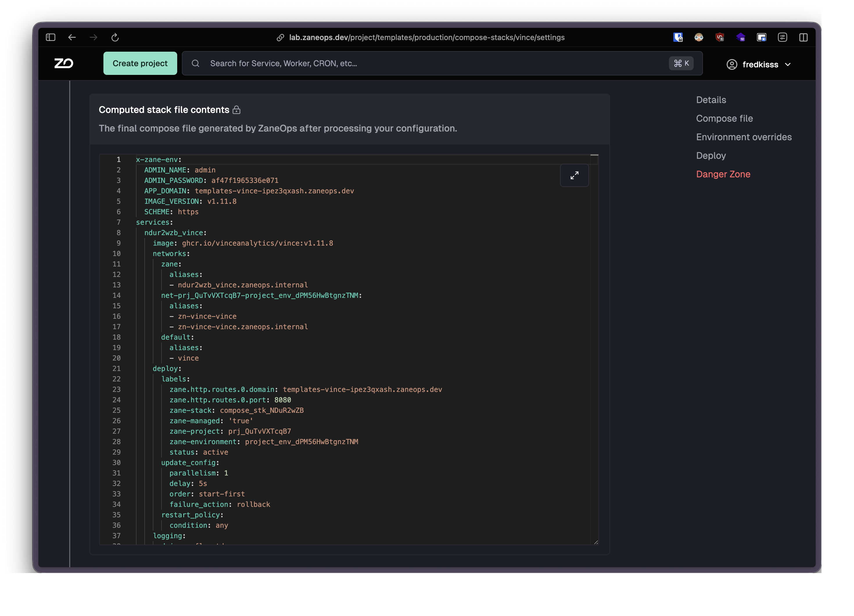Jump to Compose file section
The height and width of the screenshot is (616, 854).
(x=724, y=118)
